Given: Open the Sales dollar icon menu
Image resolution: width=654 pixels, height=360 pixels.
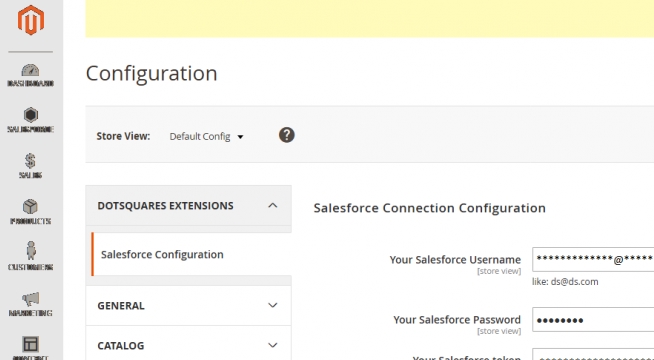Looking at the screenshot, I should [30, 166].
